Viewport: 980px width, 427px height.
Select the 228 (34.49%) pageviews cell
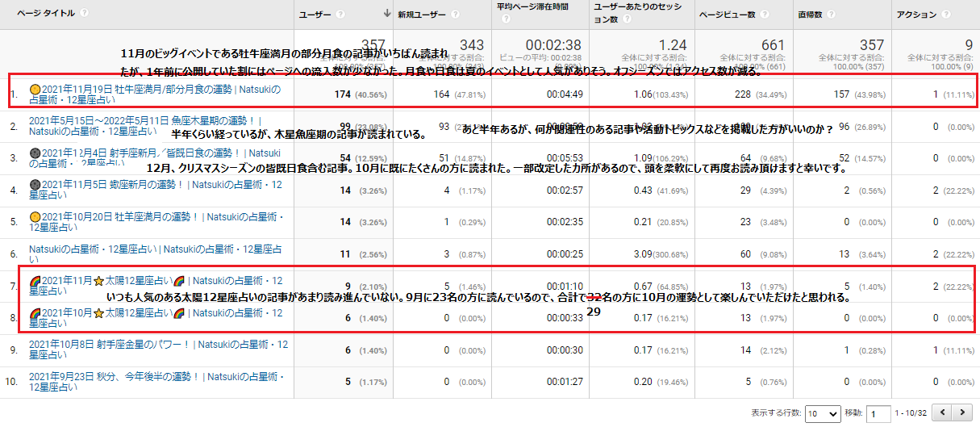(x=759, y=94)
